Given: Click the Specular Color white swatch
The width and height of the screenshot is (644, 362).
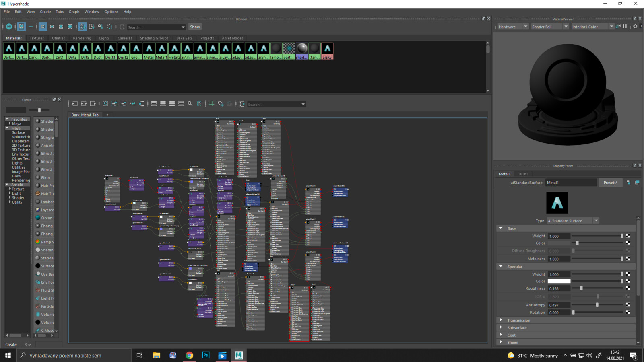Looking at the screenshot, I should [x=559, y=281].
